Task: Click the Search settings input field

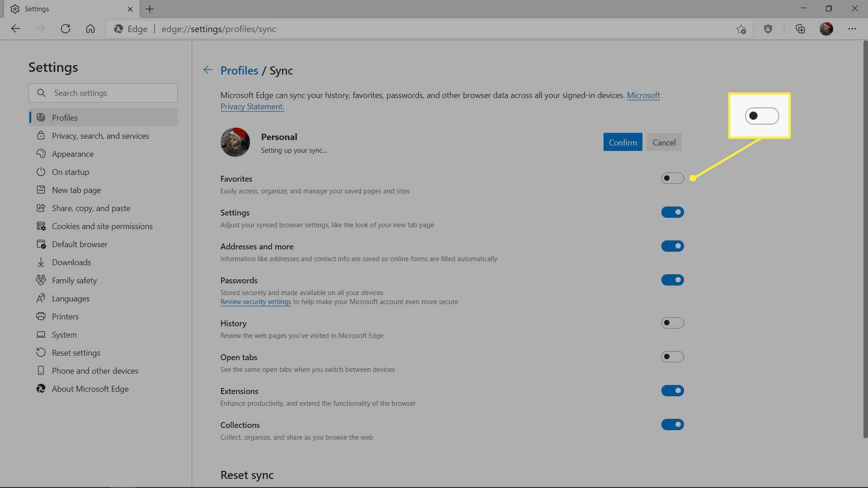Action: (x=103, y=93)
